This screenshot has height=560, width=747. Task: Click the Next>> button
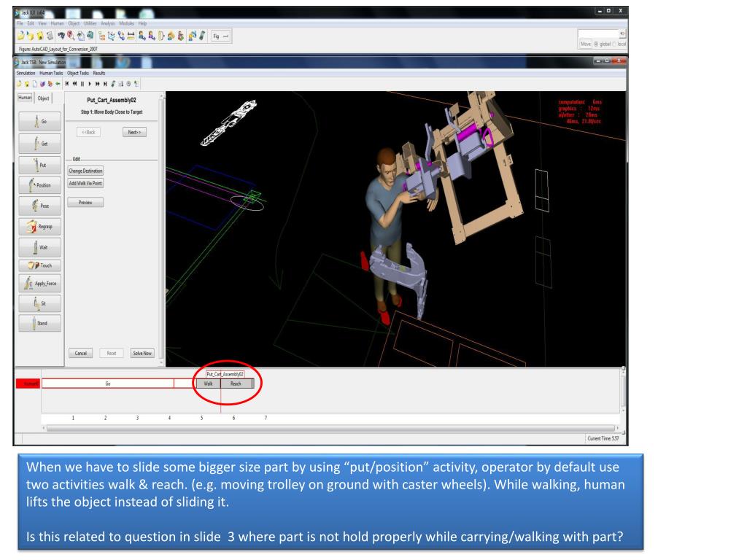pos(134,132)
